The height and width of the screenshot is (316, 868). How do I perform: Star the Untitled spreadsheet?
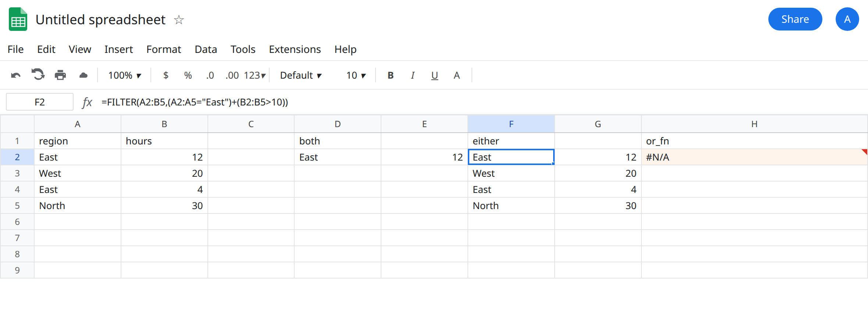point(179,19)
